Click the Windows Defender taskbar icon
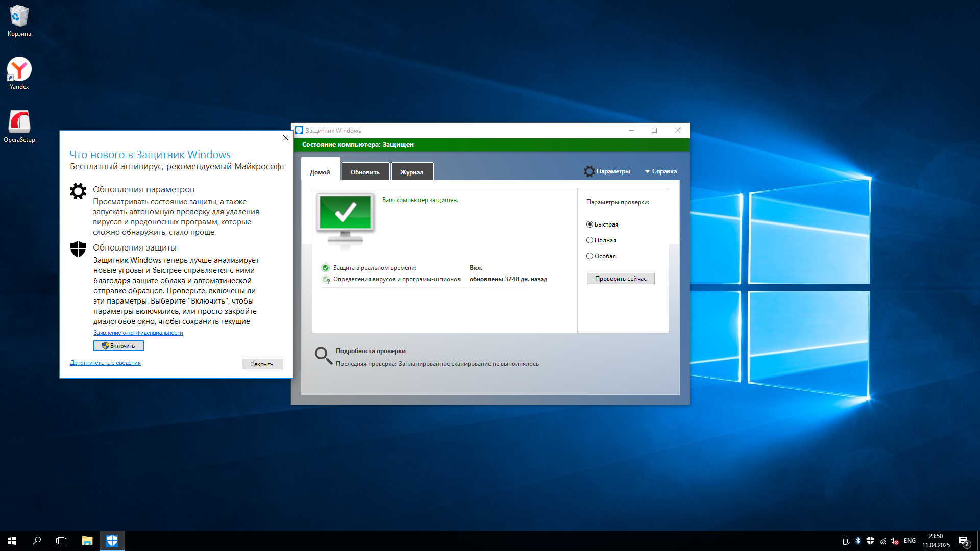Viewport: 980px width, 551px height. pyautogui.click(x=112, y=541)
